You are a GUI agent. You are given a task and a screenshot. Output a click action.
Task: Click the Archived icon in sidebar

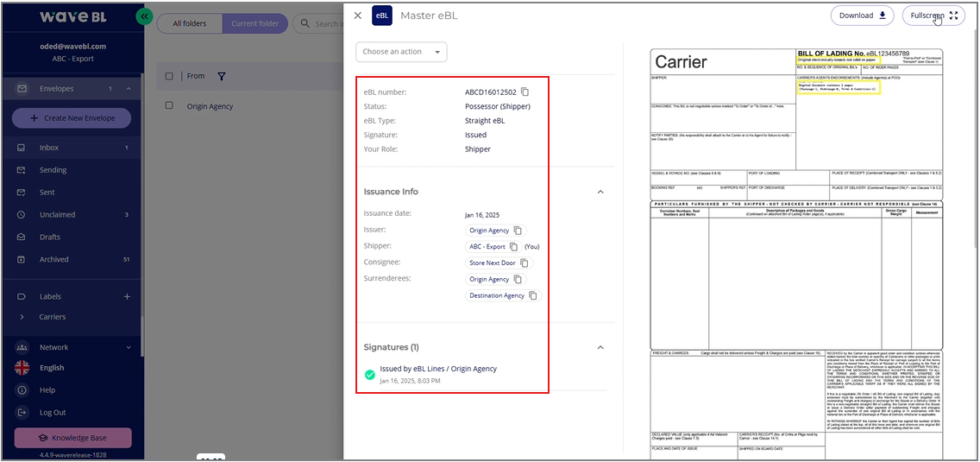pyautogui.click(x=22, y=260)
